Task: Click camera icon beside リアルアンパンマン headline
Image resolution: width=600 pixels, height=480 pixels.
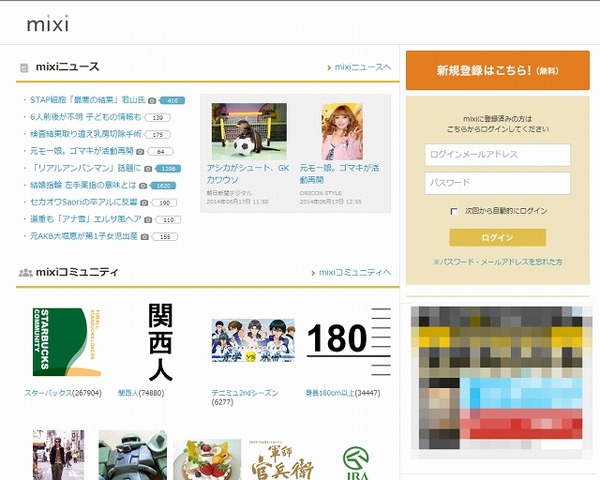Action: pos(148,168)
